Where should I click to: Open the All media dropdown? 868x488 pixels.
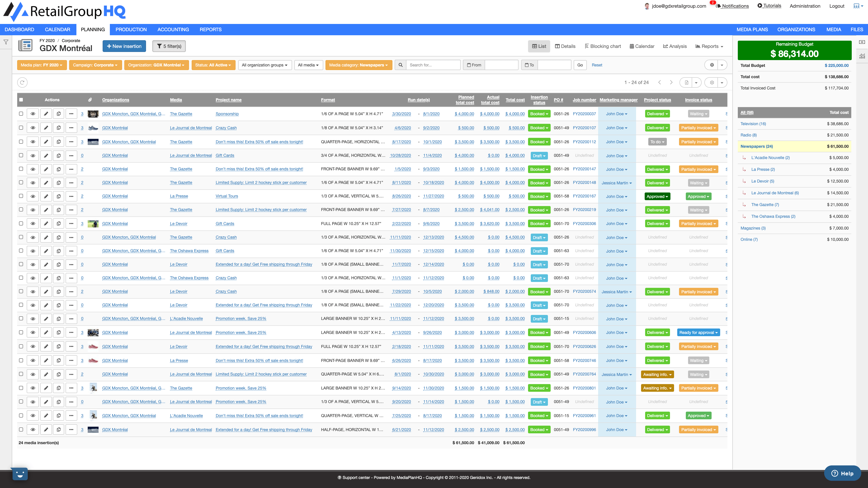pos(308,65)
